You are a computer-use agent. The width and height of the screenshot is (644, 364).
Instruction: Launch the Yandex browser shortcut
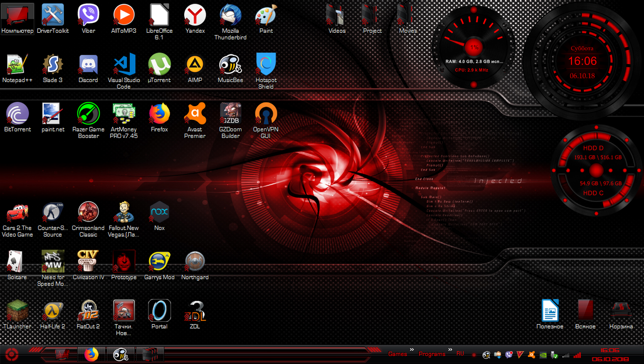pos(195,19)
